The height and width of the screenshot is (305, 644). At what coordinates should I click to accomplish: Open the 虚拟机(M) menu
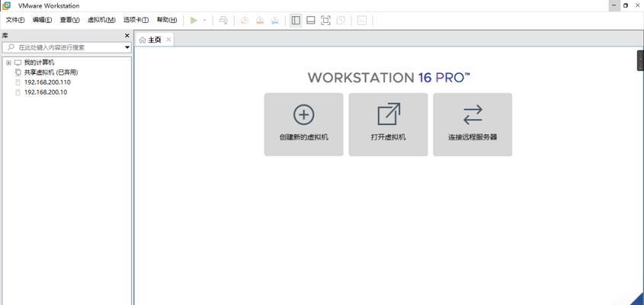pos(101,20)
